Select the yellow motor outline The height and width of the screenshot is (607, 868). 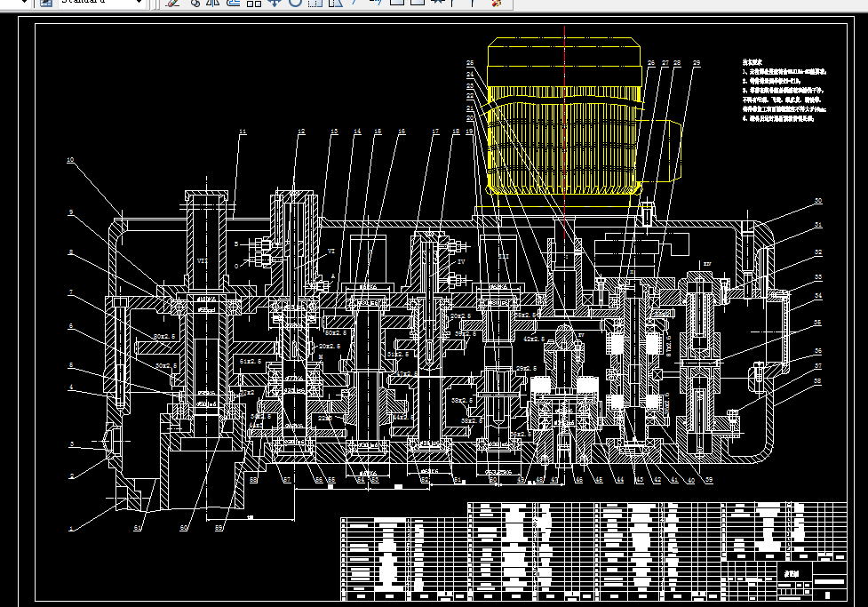tap(565, 116)
